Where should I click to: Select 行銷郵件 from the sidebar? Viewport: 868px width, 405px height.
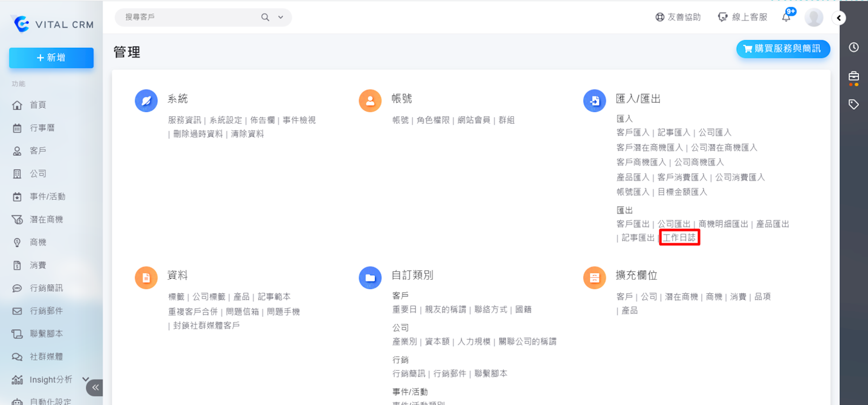pos(46,311)
